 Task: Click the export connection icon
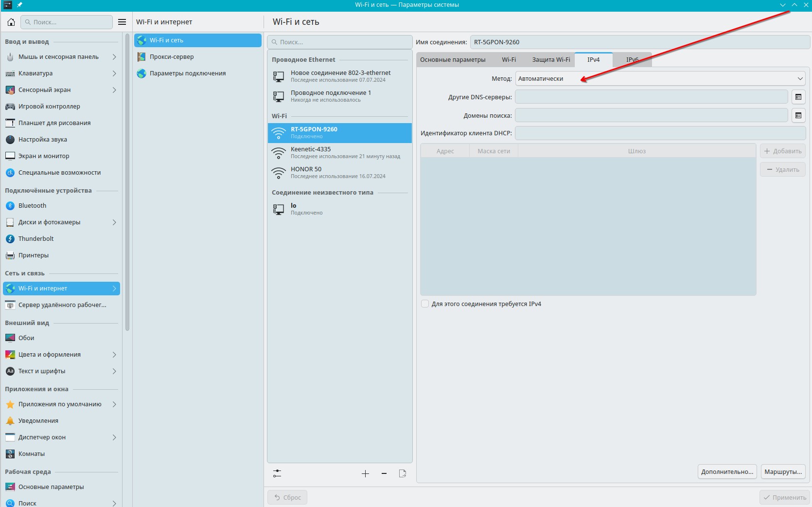tap(403, 473)
